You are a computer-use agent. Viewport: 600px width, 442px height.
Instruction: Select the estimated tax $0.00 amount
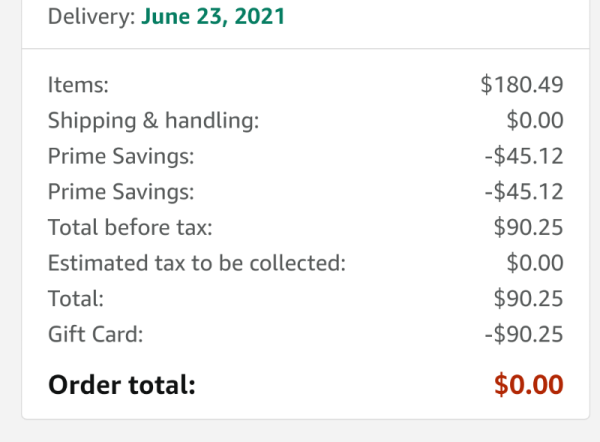(535, 263)
